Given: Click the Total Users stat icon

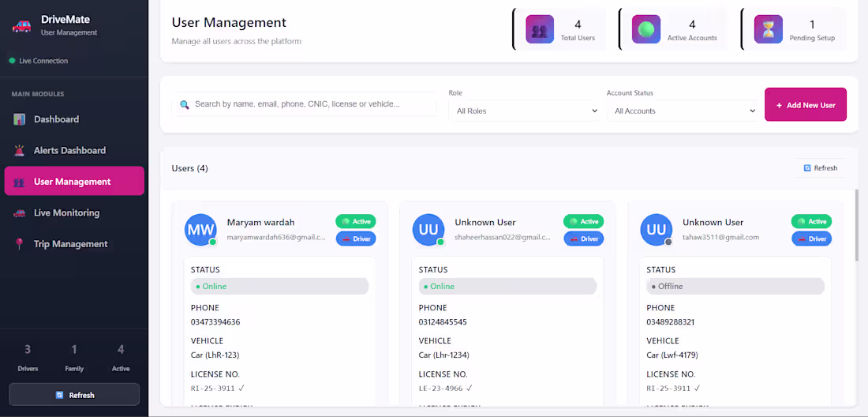Looking at the screenshot, I should tap(540, 29).
